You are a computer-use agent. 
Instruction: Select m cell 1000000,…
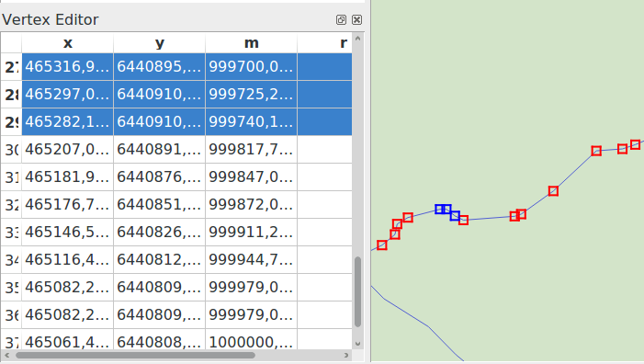pos(251,340)
